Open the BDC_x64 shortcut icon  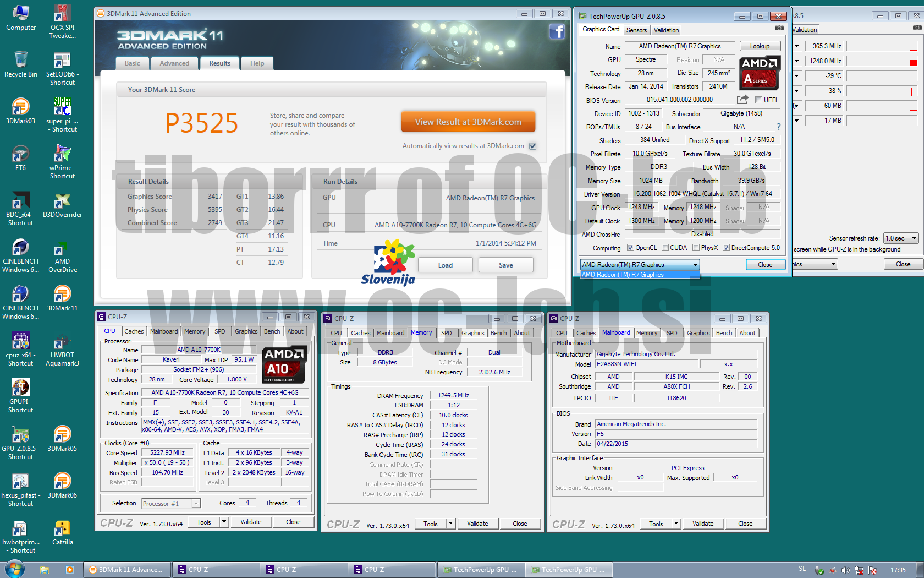pos(20,209)
